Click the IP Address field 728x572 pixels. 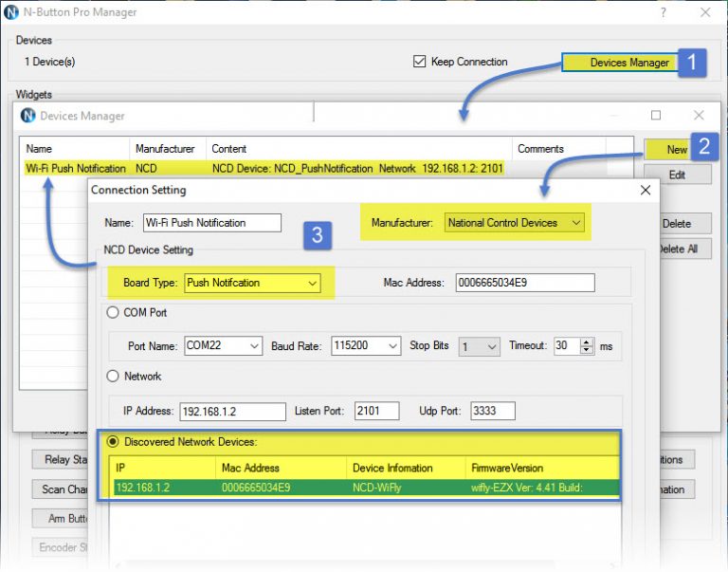click(232, 411)
